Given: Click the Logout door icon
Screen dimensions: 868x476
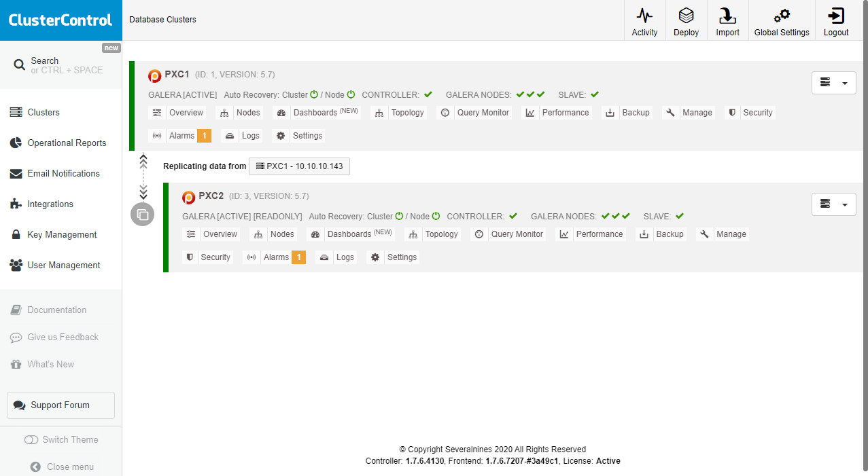Looking at the screenshot, I should (x=836, y=16).
